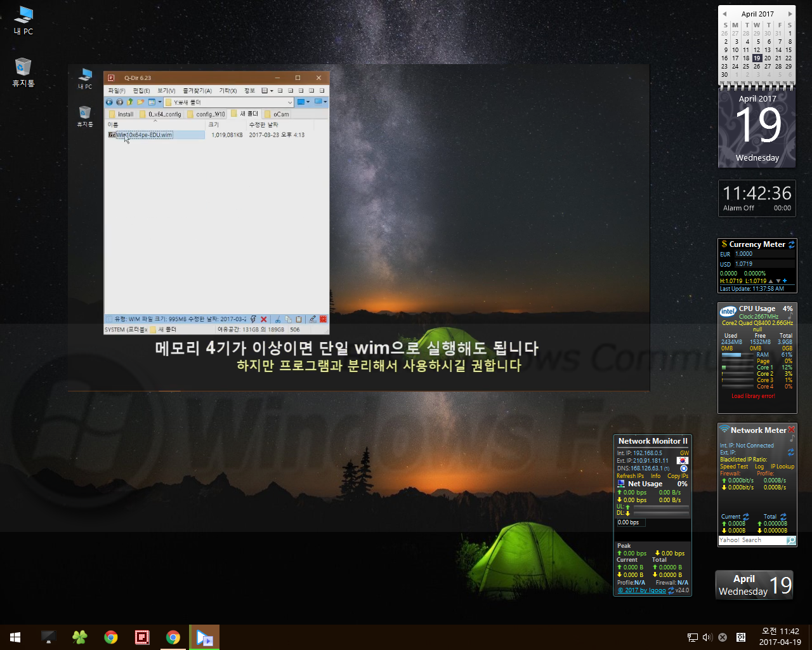Sort by the 이름 column header
Screen dimensions: 812x650
155,124
